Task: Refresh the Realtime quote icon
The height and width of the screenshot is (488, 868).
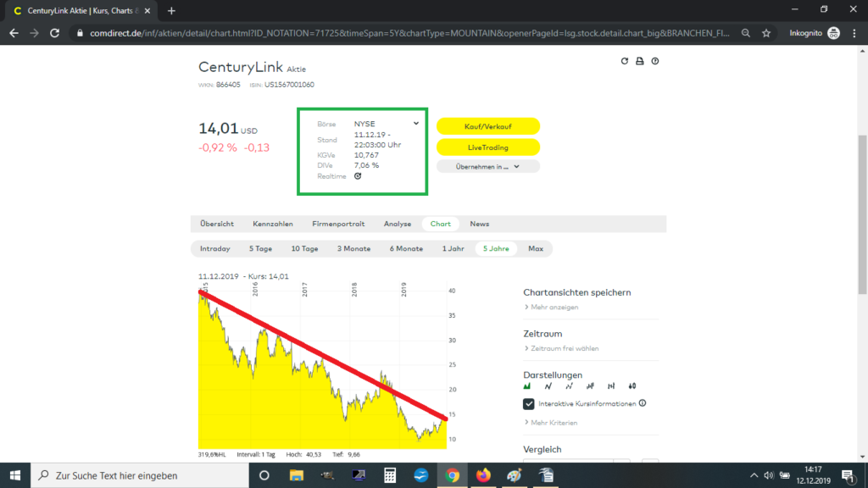Action: tap(358, 176)
